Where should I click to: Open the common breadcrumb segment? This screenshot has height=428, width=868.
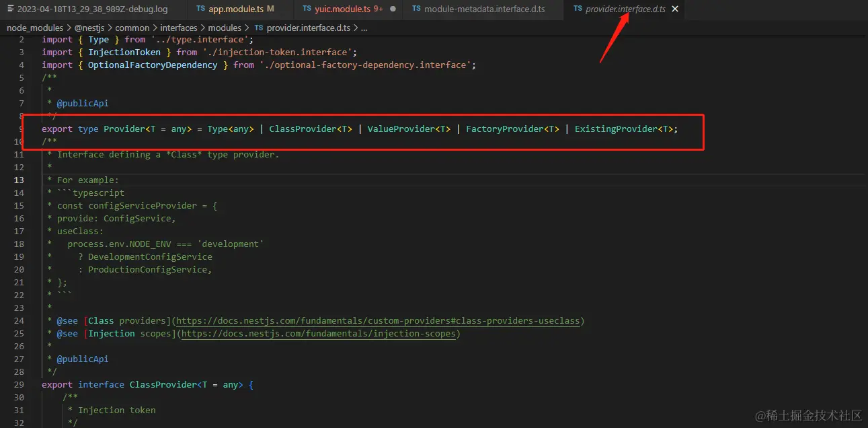[132, 28]
